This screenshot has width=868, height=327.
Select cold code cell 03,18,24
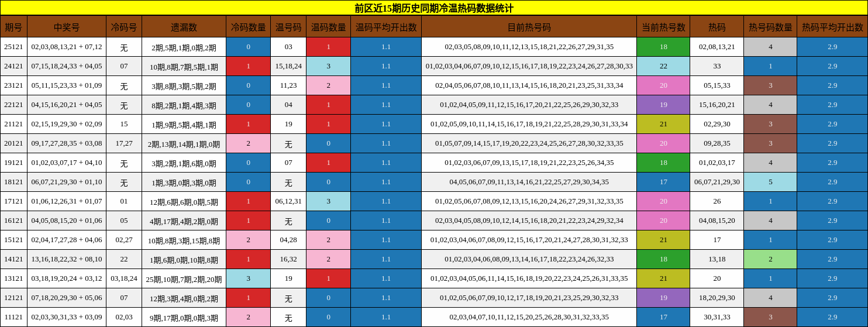pos(124,278)
